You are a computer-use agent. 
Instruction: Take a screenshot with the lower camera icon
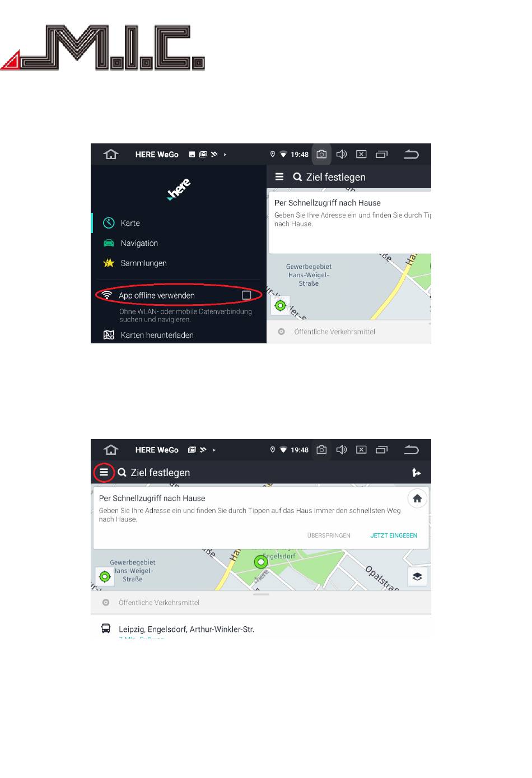coord(321,450)
